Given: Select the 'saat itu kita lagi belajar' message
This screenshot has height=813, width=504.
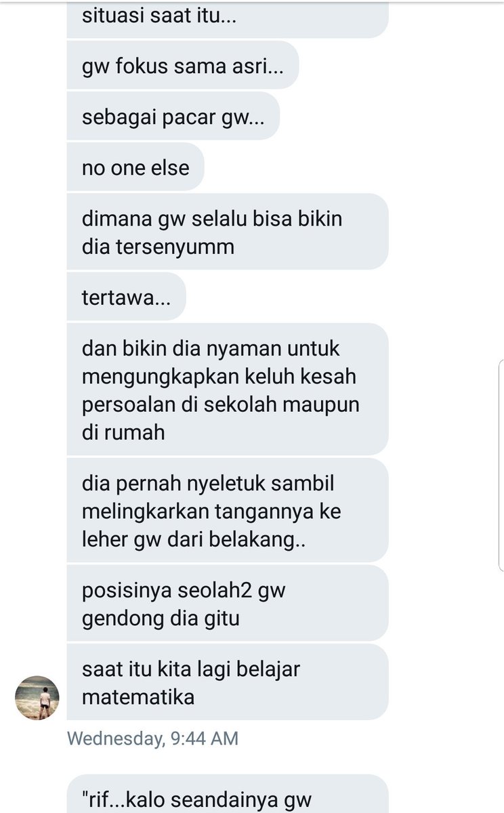Looking at the screenshot, I should click(228, 681).
